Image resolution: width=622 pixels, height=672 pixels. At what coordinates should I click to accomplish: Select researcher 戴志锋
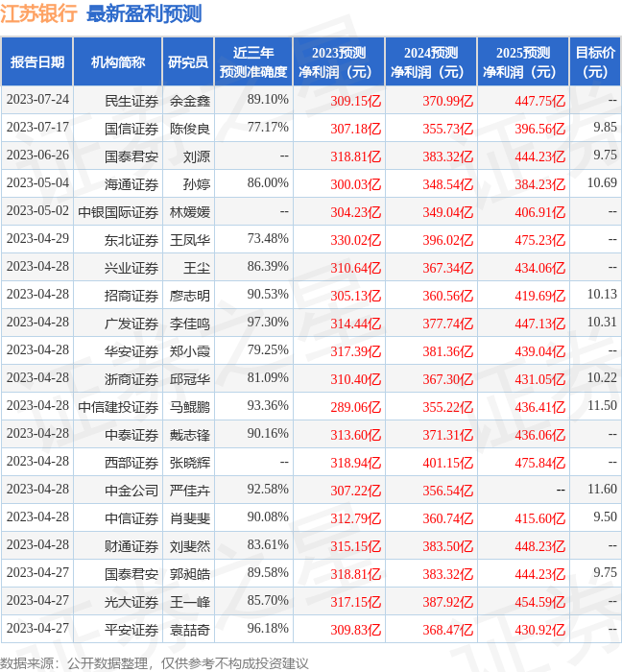tap(190, 436)
